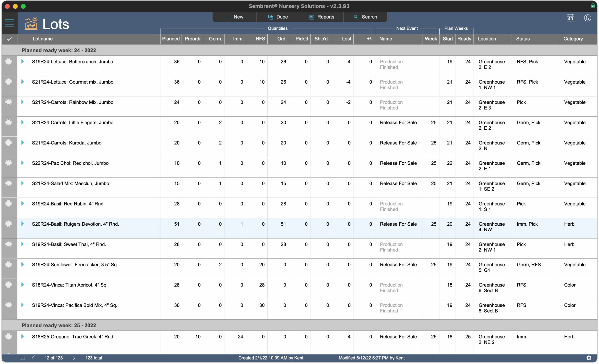This screenshot has width=599, height=364.
Task: Toggle the table layout view icon
Action: [x=22, y=358]
